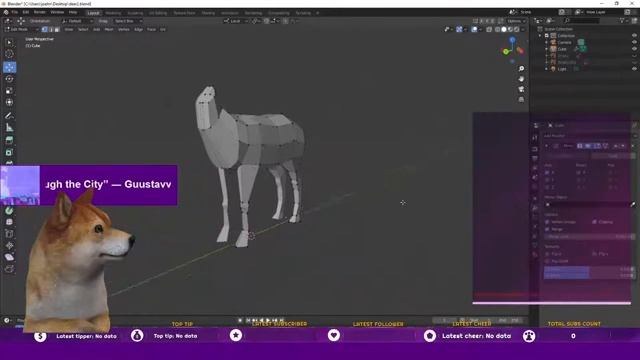Click the blue Z axis on navigation gizmo
This screenshot has width=640, height=360.
click(x=512, y=40)
